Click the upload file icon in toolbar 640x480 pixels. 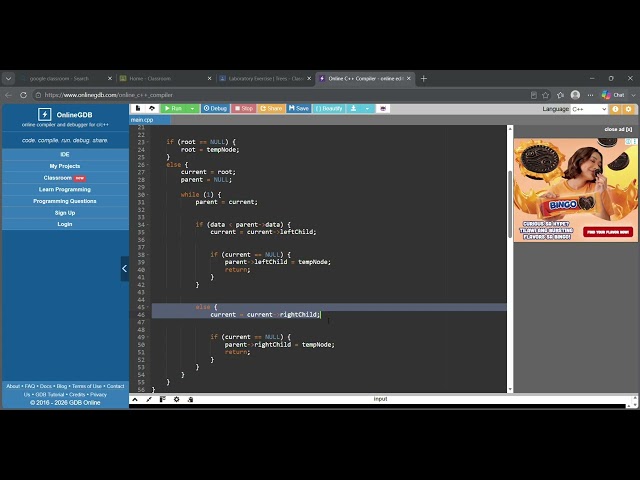coord(152,109)
